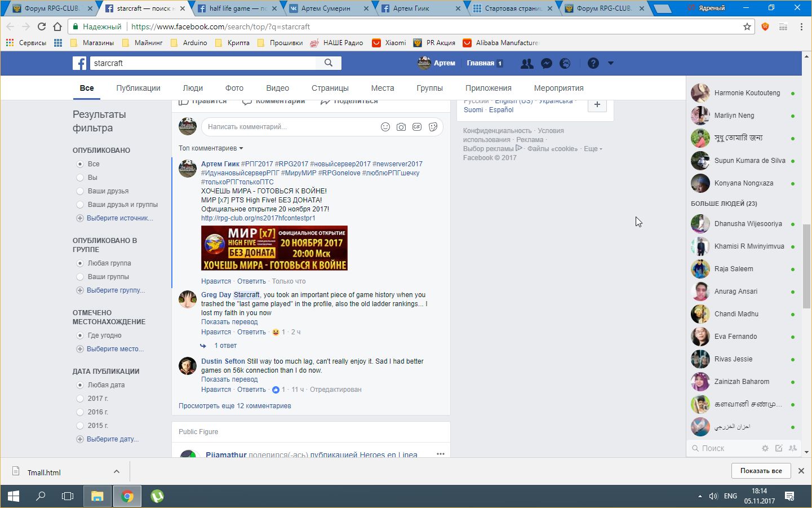The image size is (812, 508).
Task: Expand Выберите группу option
Action: (x=110, y=290)
